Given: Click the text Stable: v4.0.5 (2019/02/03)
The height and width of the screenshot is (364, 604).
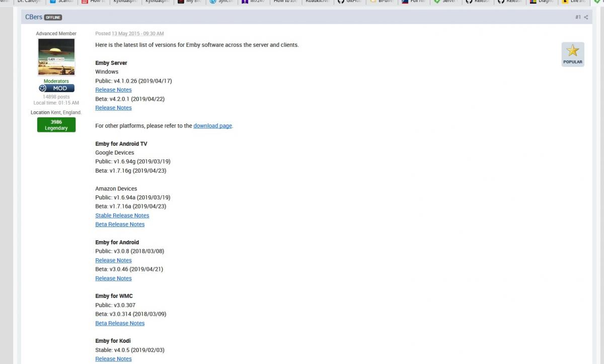Looking at the screenshot, I should [130, 350].
